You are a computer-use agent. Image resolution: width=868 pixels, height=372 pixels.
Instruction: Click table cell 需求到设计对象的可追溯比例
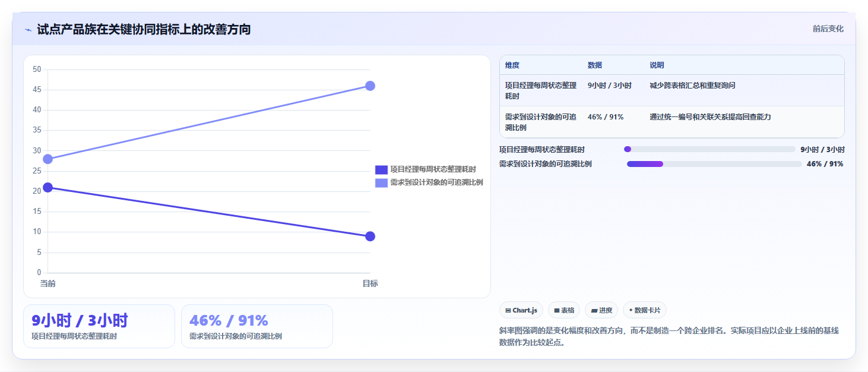click(x=541, y=122)
